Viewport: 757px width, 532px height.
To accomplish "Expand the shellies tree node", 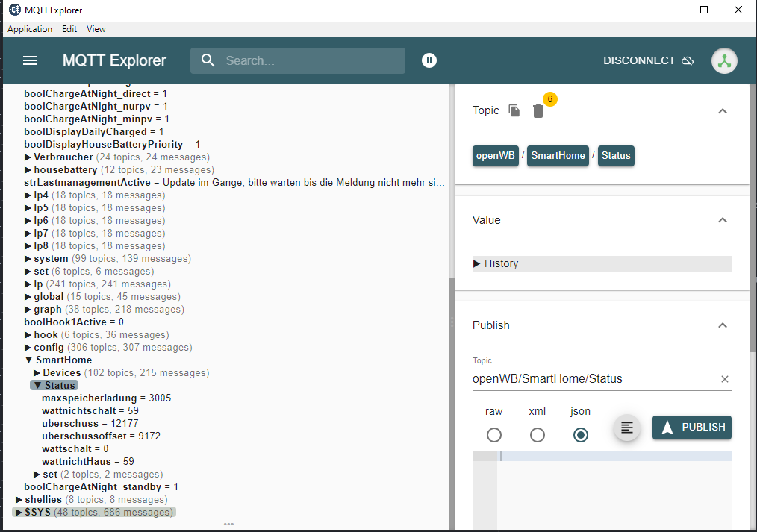I will point(19,500).
